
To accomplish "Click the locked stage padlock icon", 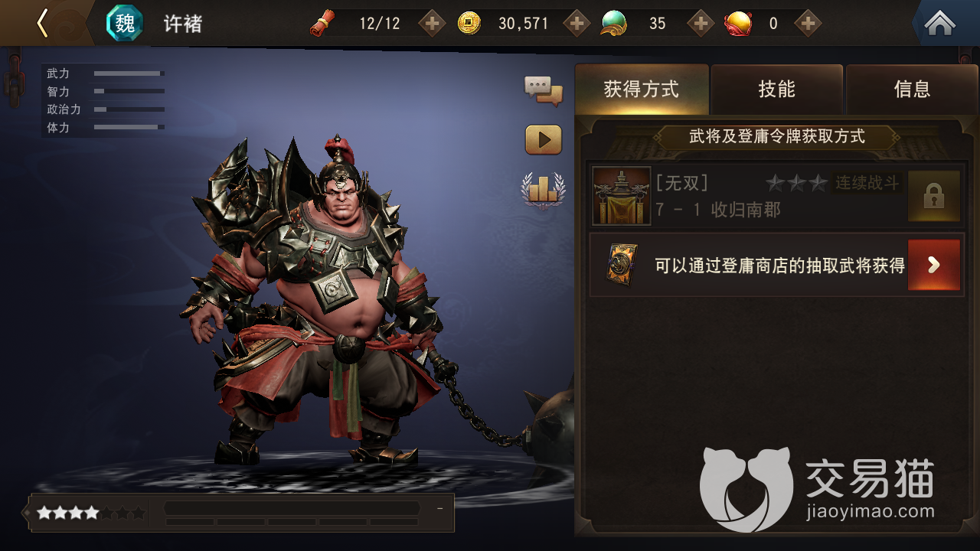I will pyautogui.click(x=933, y=197).
